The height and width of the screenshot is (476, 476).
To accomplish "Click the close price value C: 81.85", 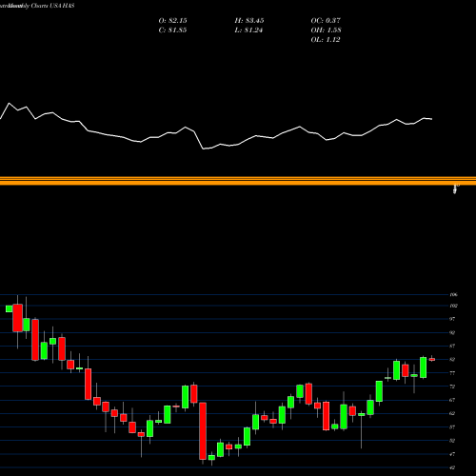I will tap(172, 30).
